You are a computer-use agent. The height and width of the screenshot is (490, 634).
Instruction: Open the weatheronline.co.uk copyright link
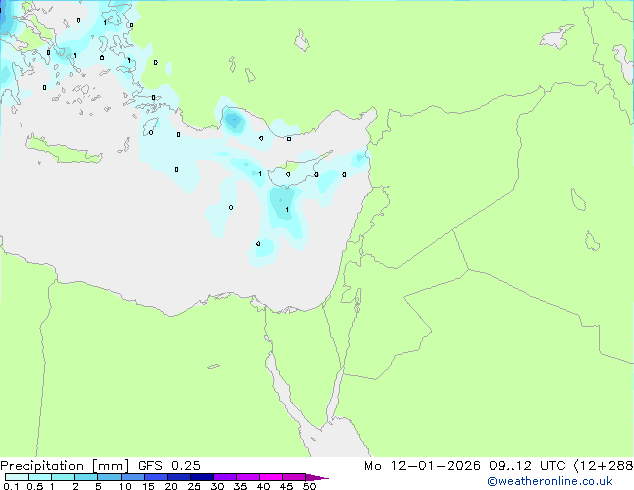tap(550, 481)
